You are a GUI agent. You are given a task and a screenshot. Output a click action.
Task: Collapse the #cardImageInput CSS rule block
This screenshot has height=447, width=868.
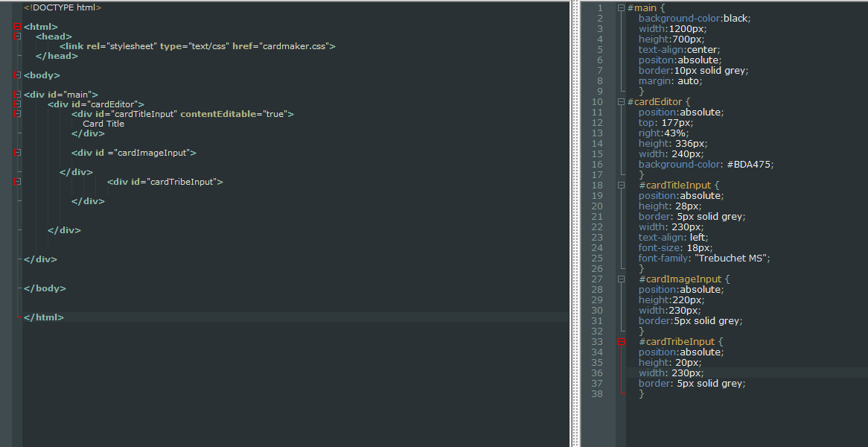622,279
